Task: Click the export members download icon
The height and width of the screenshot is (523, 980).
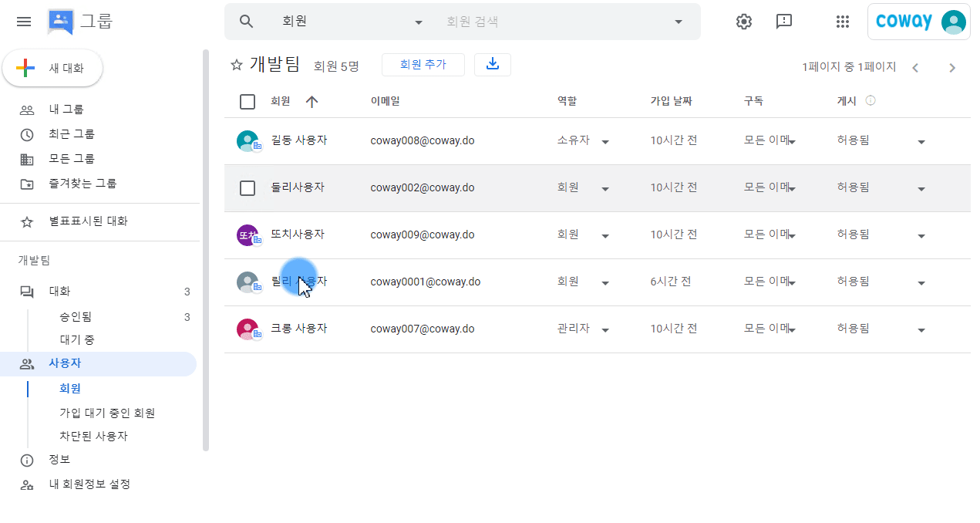Action: [493, 65]
